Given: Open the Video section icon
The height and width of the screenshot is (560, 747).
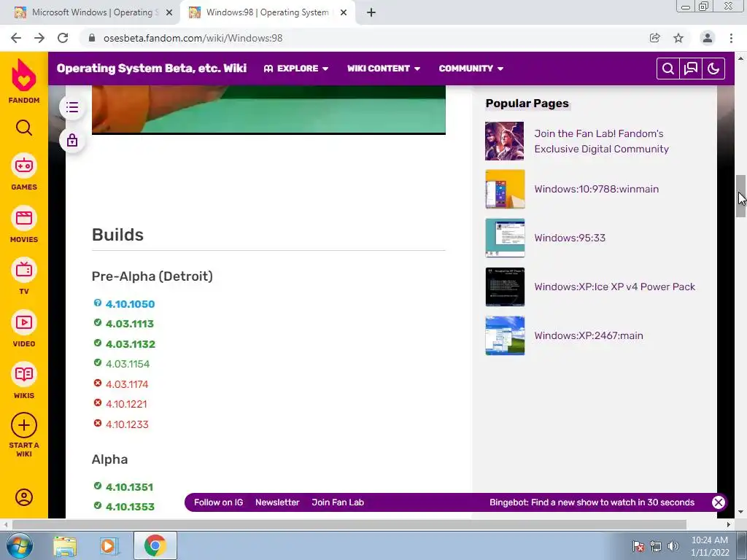Looking at the screenshot, I should coord(24,322).
